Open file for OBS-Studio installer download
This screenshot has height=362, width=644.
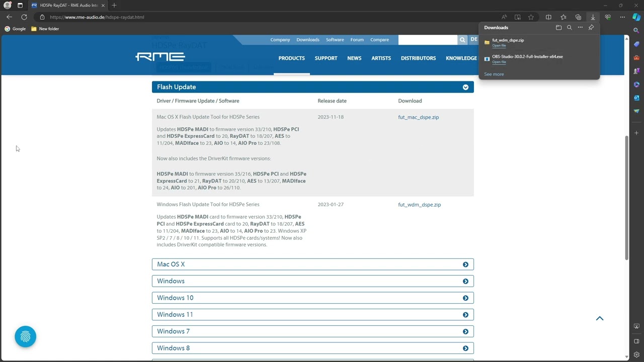click(x=499, y=62)
